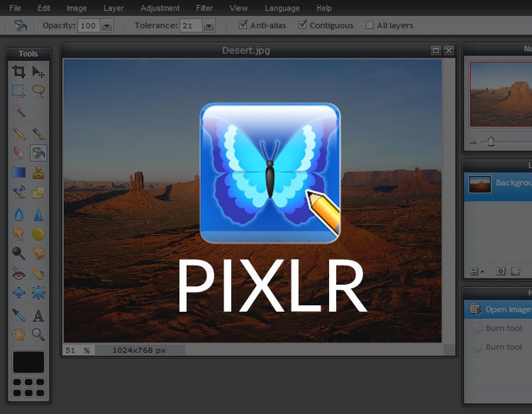532x414 pixels.
Task: Open the Tolerance dropdown arrow
Action: coord(209,26)
